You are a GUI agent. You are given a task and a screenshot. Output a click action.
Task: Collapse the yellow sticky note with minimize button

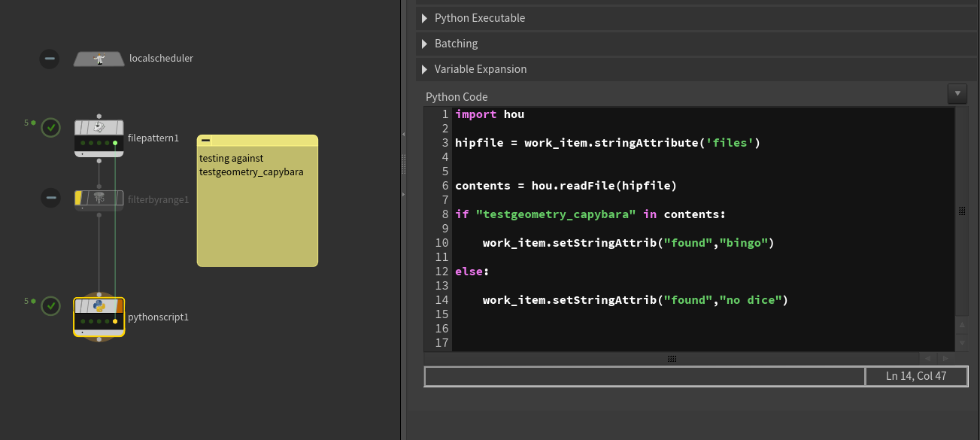[x=205, y=141]
